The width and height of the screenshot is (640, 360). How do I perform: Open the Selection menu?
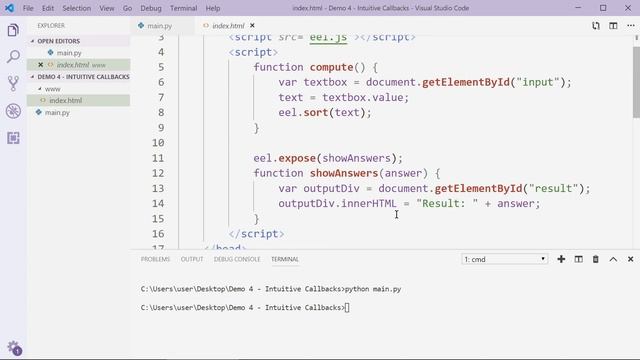[x=76, y=8]
